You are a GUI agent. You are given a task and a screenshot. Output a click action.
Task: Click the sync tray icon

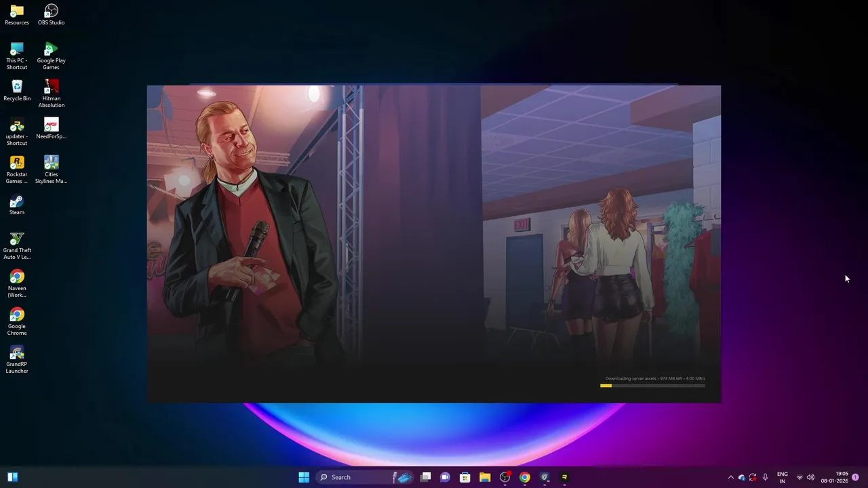pyautogui.click(x=753, y=477)
